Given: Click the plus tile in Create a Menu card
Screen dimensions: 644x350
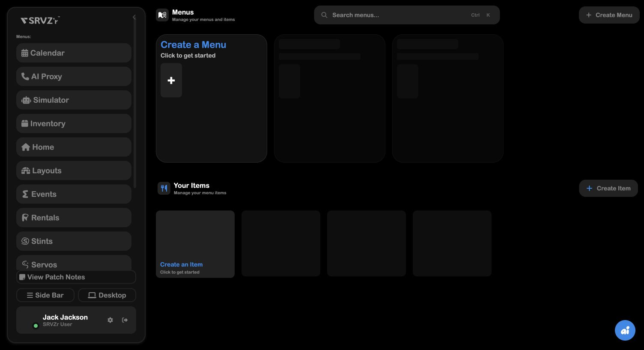Looking at the screenshot, I should (x=171, y=80).
